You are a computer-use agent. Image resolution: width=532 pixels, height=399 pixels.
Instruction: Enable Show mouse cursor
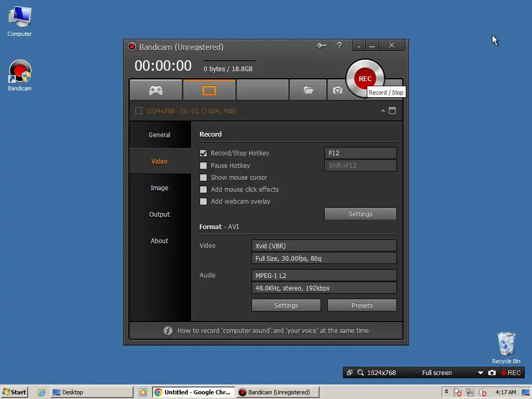(203, 178)
